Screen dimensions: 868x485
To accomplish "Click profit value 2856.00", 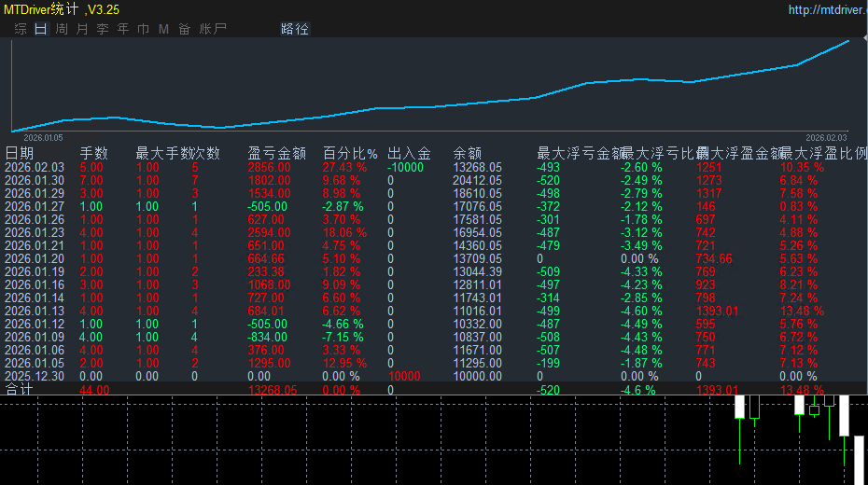I will 269,167.
